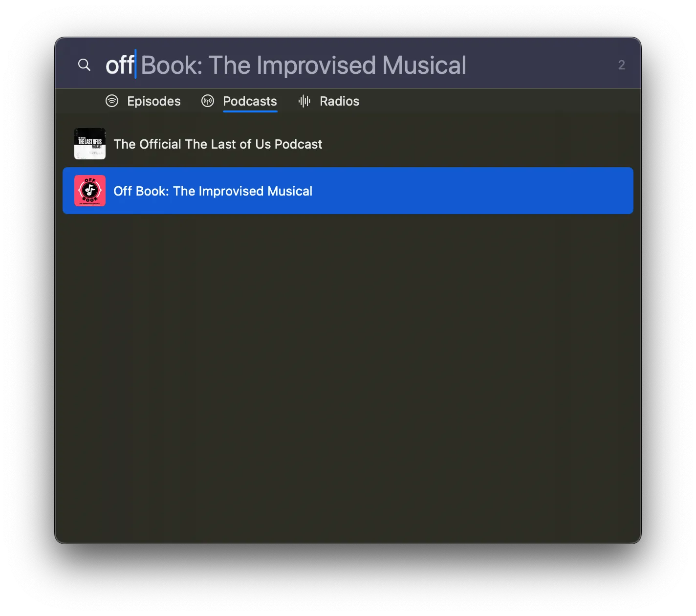The width and height of the screenshot is (696, 616).
Task: Click the blue text cursor after "off"
Action: 135,64
